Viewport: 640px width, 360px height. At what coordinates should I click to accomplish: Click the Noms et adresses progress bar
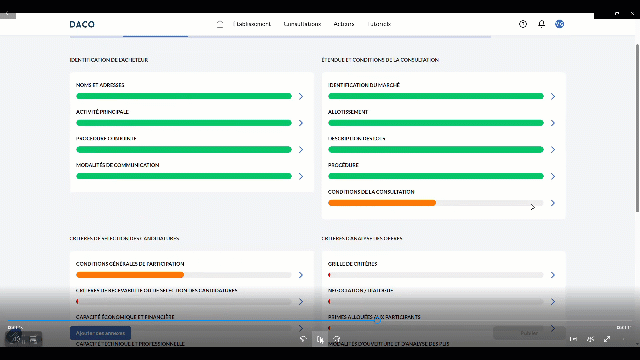(x=184, y=96)
